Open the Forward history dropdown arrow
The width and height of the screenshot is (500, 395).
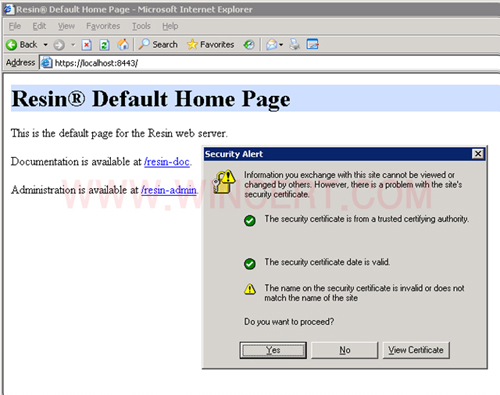coord(73,45)
